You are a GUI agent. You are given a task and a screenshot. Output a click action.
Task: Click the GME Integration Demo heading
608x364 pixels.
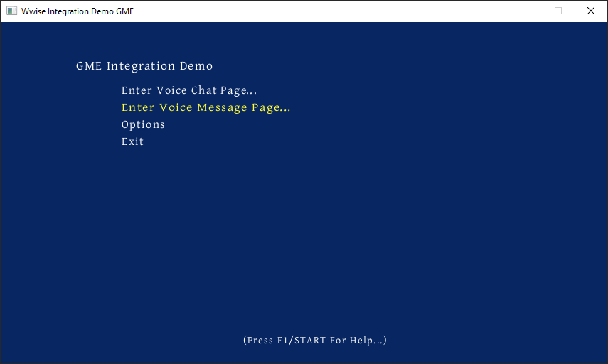(144, 66)
